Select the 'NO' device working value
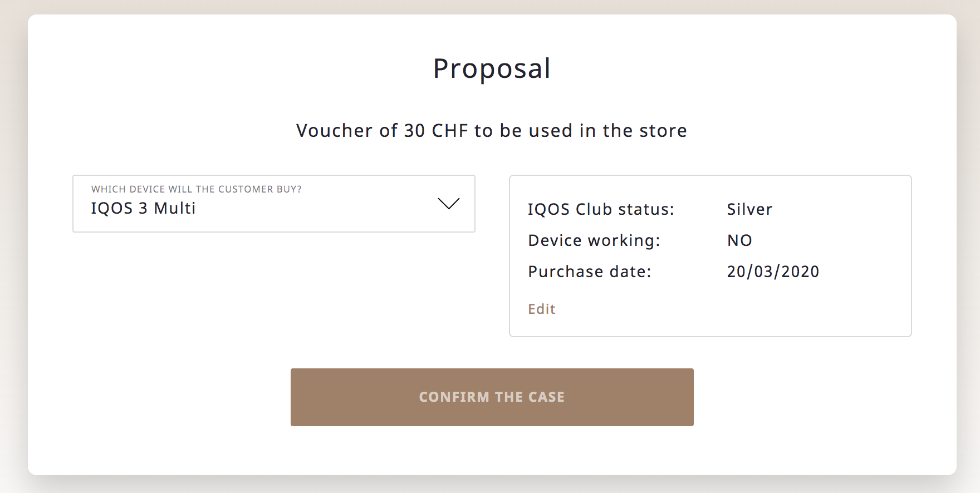 point(739,240)
